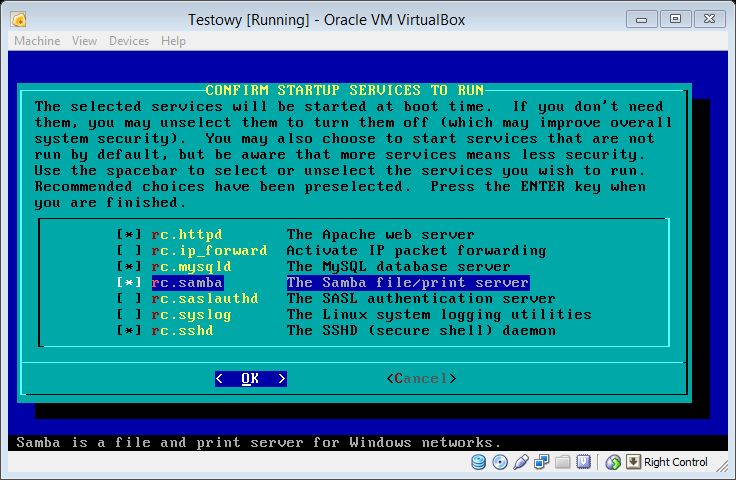The width and height of the screenshot is (736, 480).
Task: Toggle the rc.samba service checkbox
Action: 129,282
